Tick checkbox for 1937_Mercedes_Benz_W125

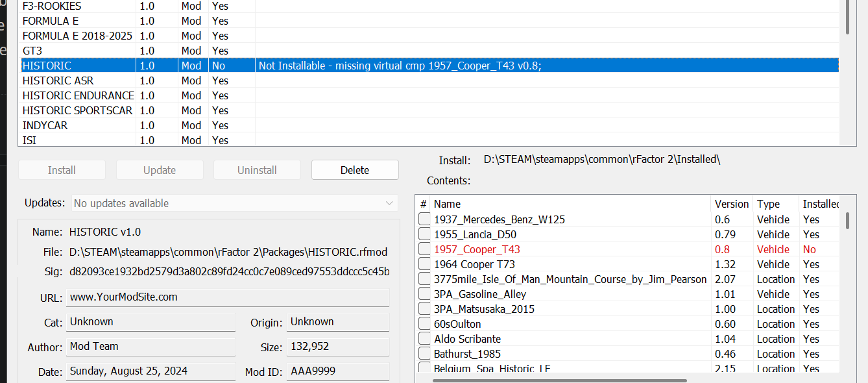424,219
